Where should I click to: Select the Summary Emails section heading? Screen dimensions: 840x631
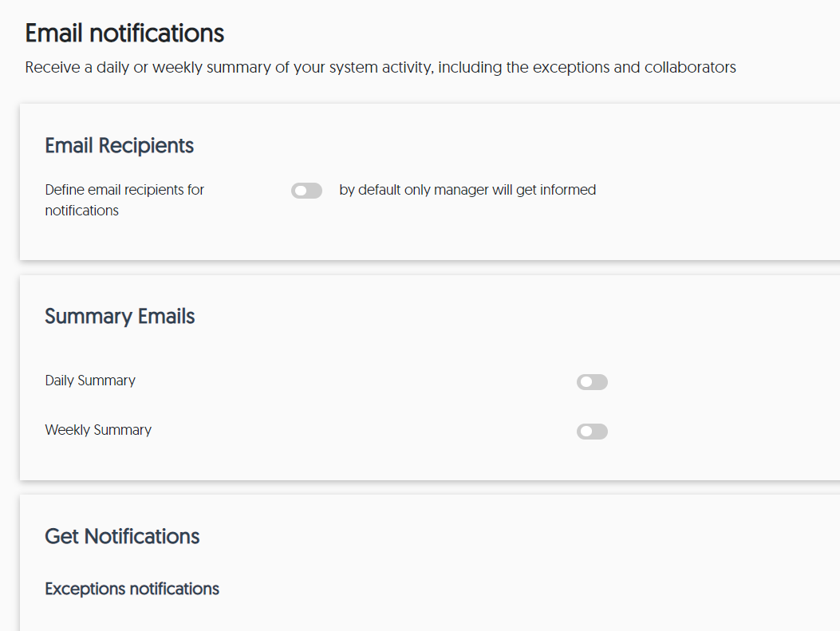pos(120,317)
